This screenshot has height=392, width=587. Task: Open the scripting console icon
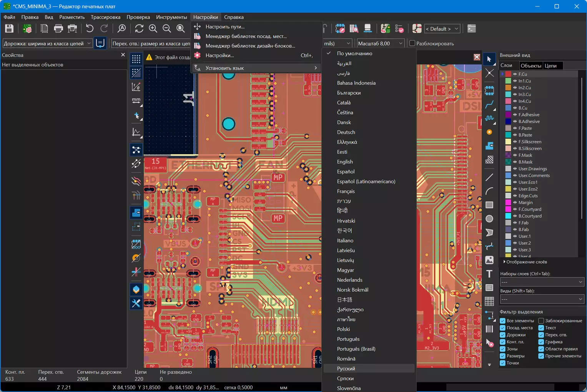tap(472, 28)
